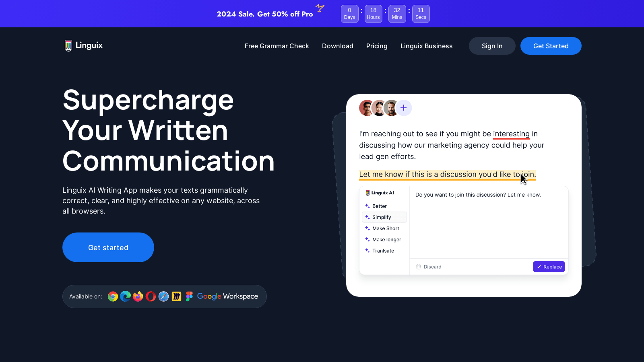This screenshot has height=362, width=644.
Task: Click the sparkle icon beside Better
Action: (x=367, y=206)
